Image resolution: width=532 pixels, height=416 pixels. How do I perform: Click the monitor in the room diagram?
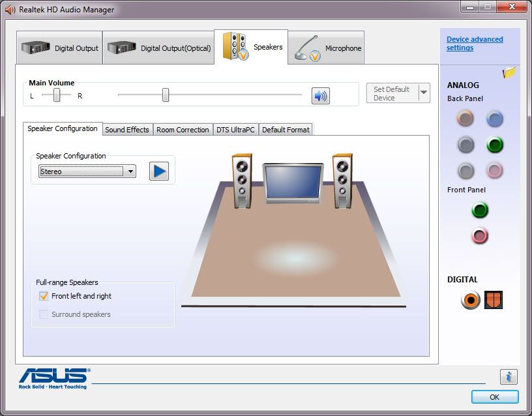tap(293, 183)
